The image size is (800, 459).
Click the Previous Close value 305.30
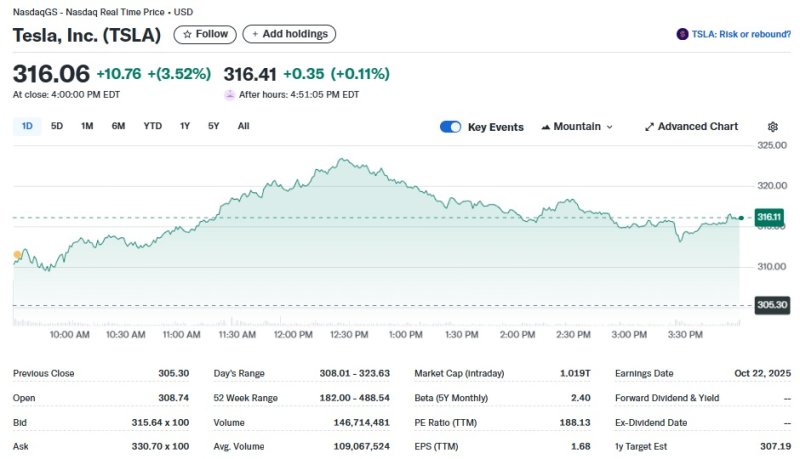point(173,373)
